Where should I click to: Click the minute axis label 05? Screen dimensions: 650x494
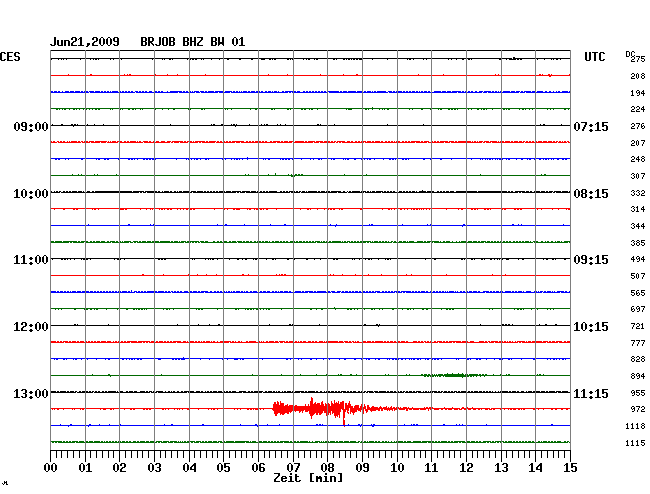pos(223,468)
